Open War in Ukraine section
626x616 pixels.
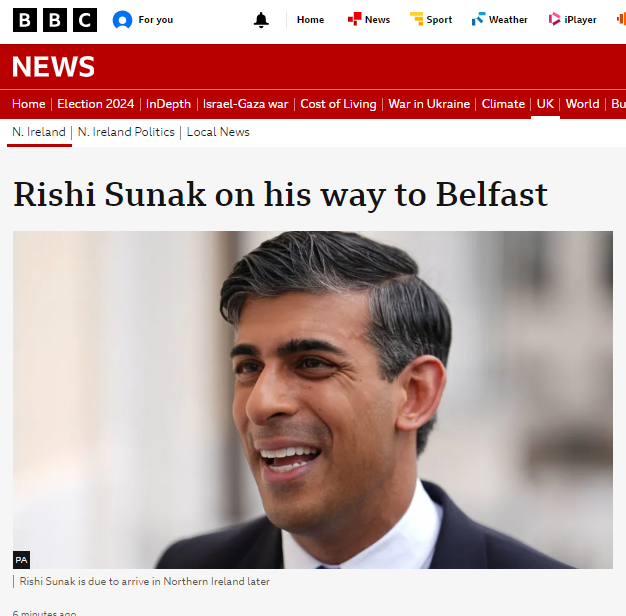point(429,104)
